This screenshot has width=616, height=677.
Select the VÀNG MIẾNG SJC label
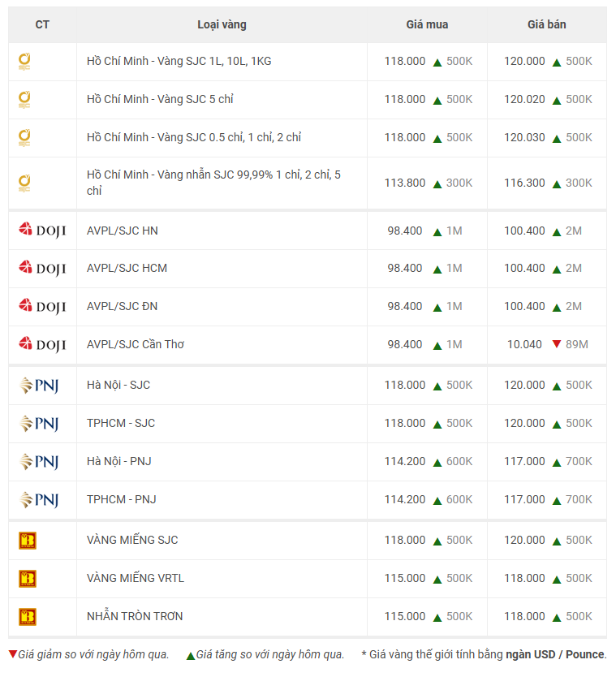tap(132, 540)
